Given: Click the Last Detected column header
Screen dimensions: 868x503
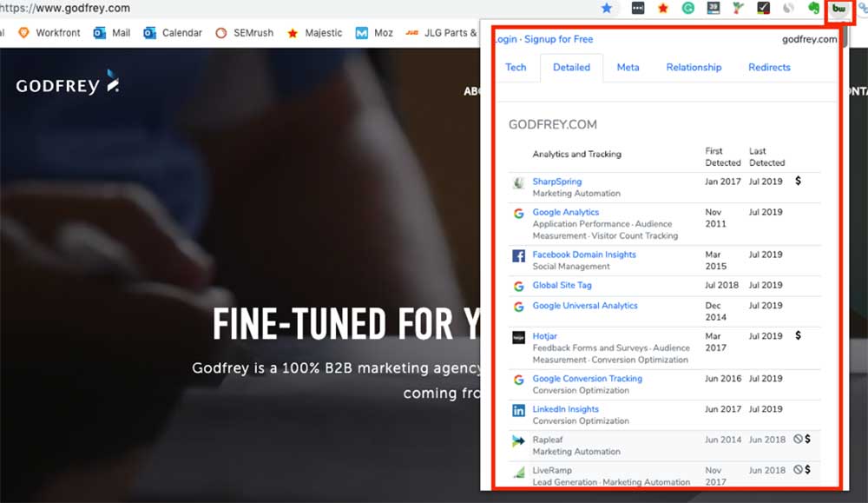Looking at the screenshot, I should pos(766,156).
